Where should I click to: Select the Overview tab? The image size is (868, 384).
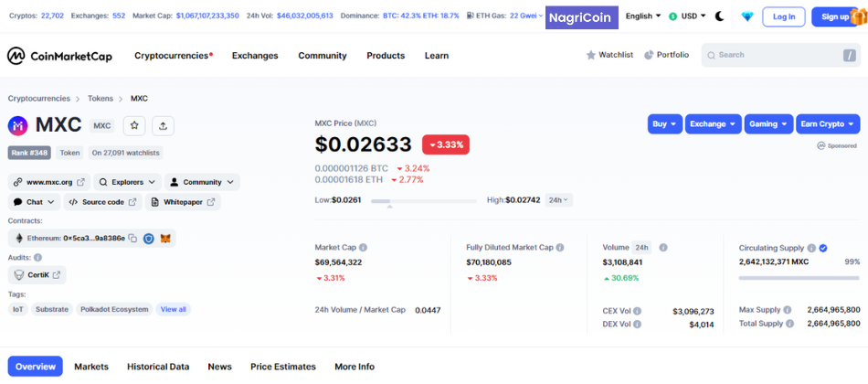tap(36, 367)
